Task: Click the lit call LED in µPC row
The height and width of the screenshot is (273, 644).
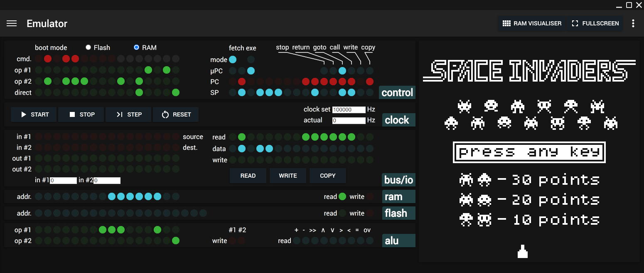Action: click(x=342, y=71)
